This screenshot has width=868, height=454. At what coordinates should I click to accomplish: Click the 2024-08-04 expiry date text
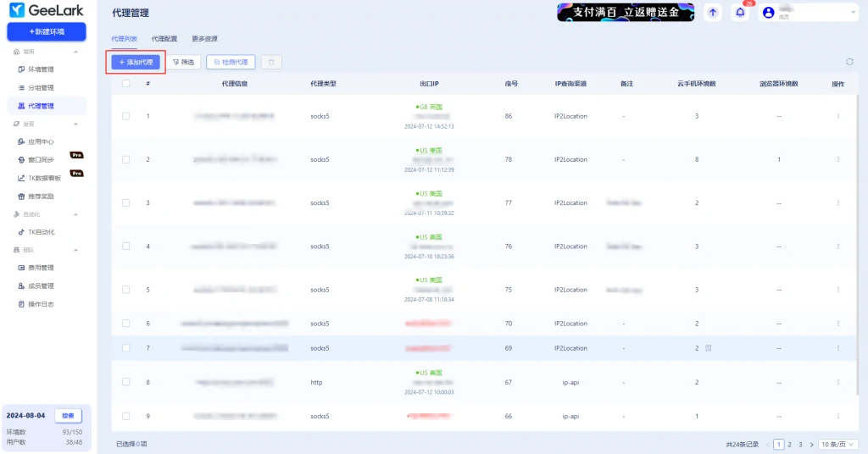tap(25, 415)
